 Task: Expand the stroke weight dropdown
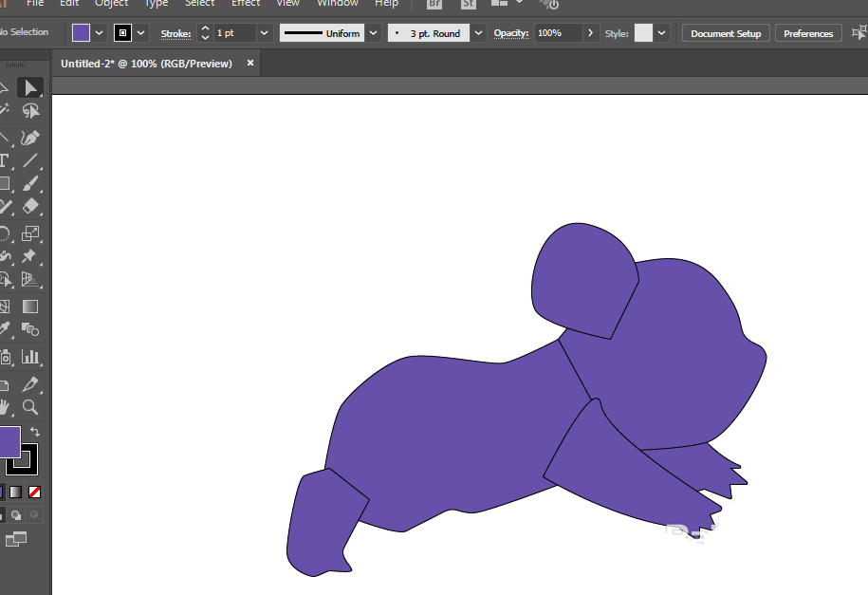pyautogui.click(x=264, y=33)
